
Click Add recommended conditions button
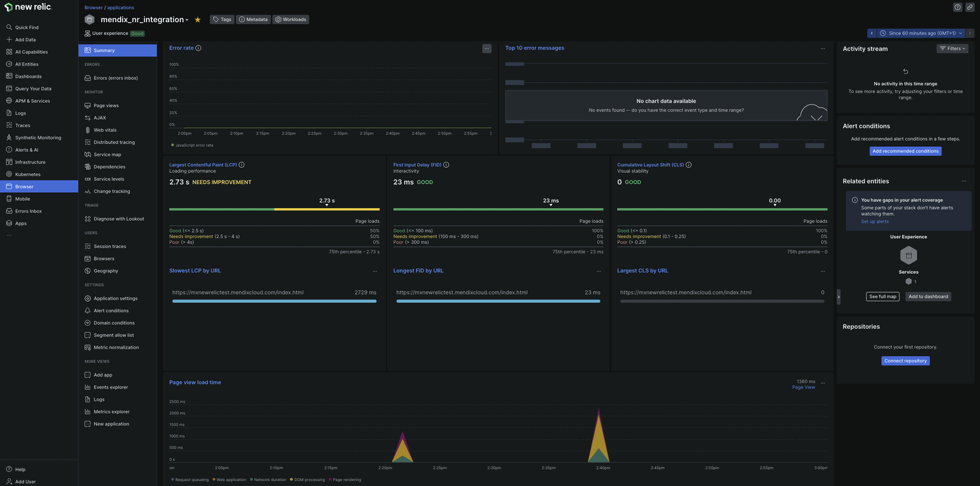click(x=905, y=151)
